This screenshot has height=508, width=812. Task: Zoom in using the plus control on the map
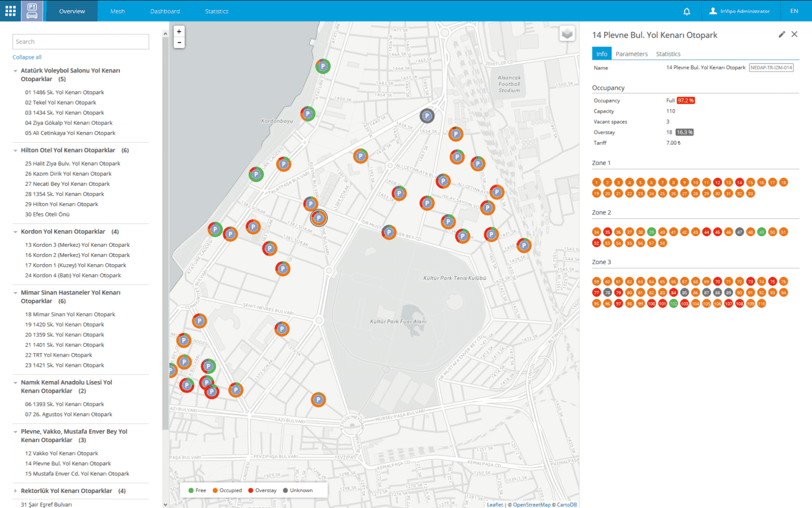coord(179,31)
